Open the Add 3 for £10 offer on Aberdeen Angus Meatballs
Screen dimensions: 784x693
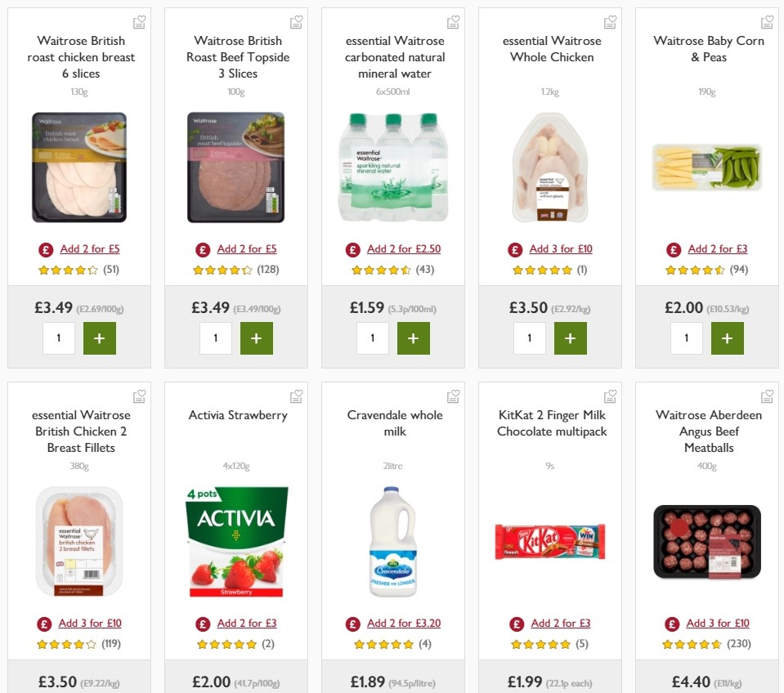tap(717, 623)
